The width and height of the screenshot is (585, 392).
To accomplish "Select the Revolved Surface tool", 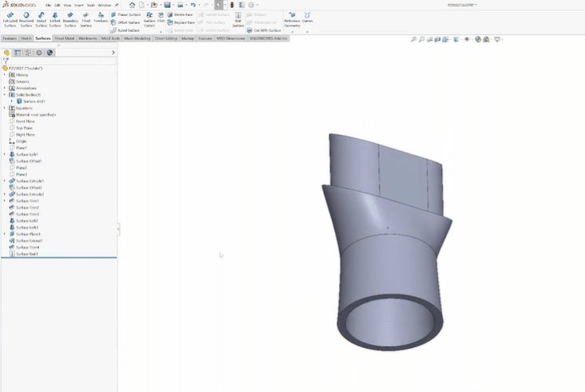I will point(26,19).
